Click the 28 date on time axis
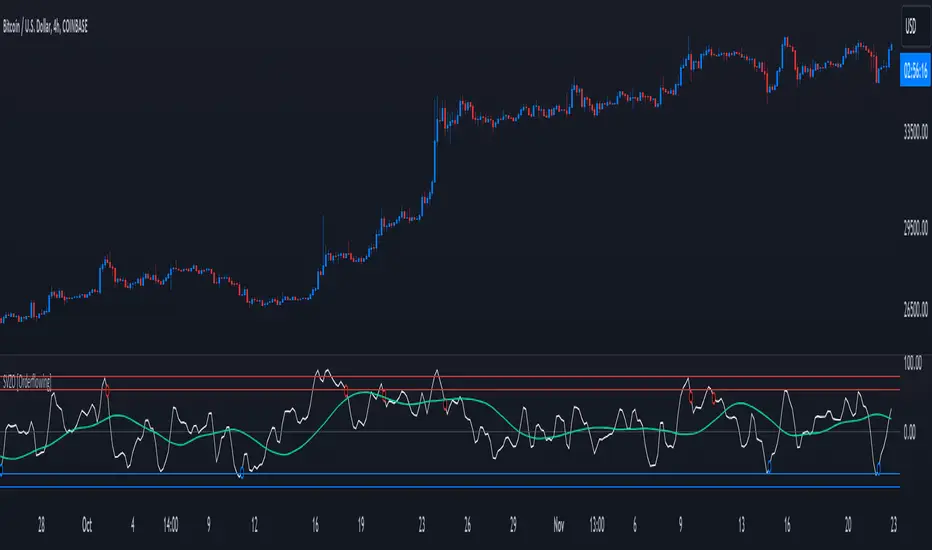 pos(41,523)
